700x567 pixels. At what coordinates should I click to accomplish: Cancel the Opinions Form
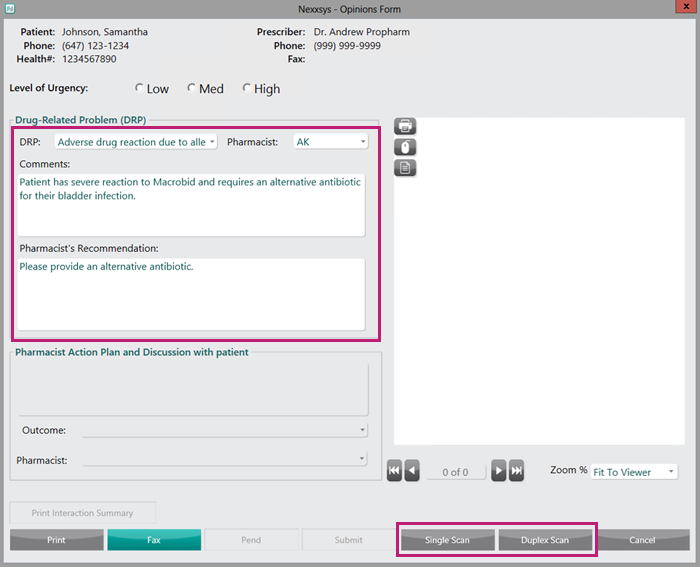tap(643, 540)
